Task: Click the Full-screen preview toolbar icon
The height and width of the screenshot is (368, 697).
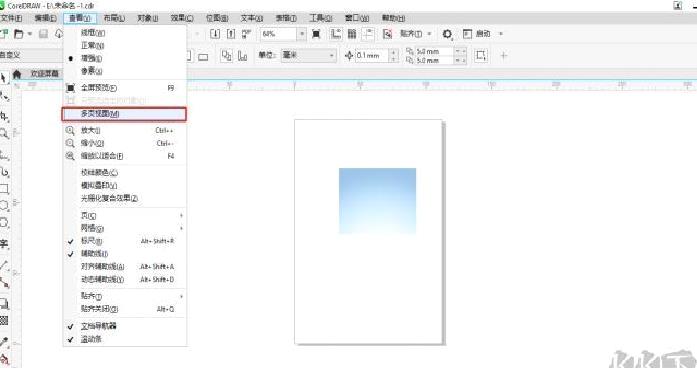Action: (x=316, y=34)
